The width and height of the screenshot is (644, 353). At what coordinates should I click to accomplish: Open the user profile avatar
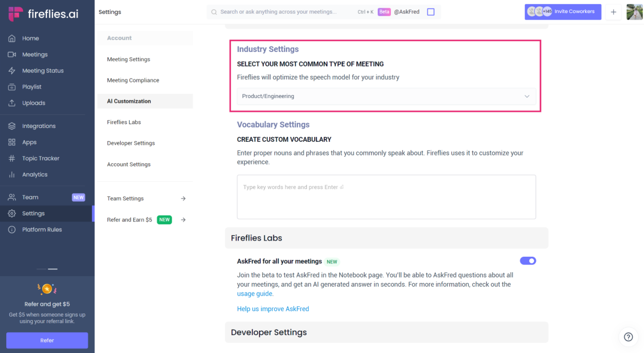click(x=635, y=12)
